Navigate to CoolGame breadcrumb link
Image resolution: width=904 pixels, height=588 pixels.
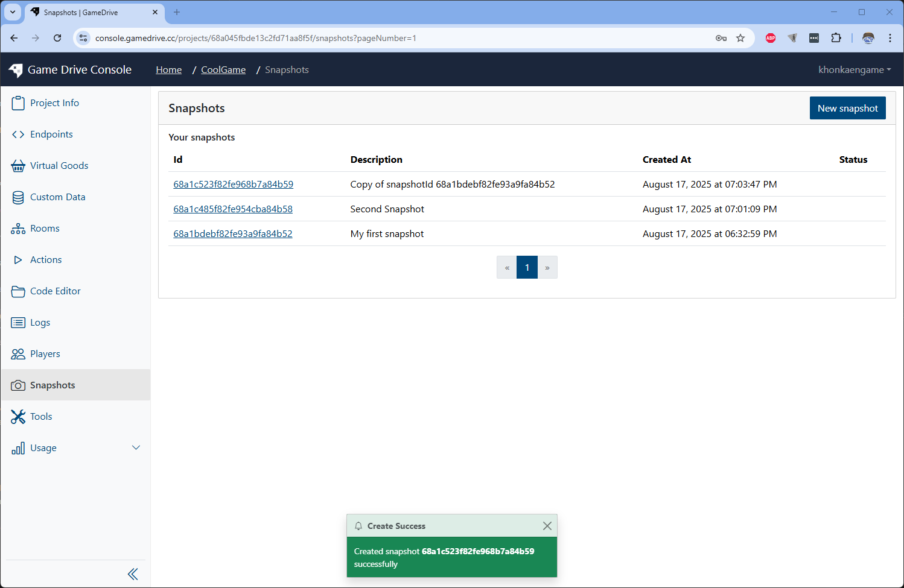(223, 70)
